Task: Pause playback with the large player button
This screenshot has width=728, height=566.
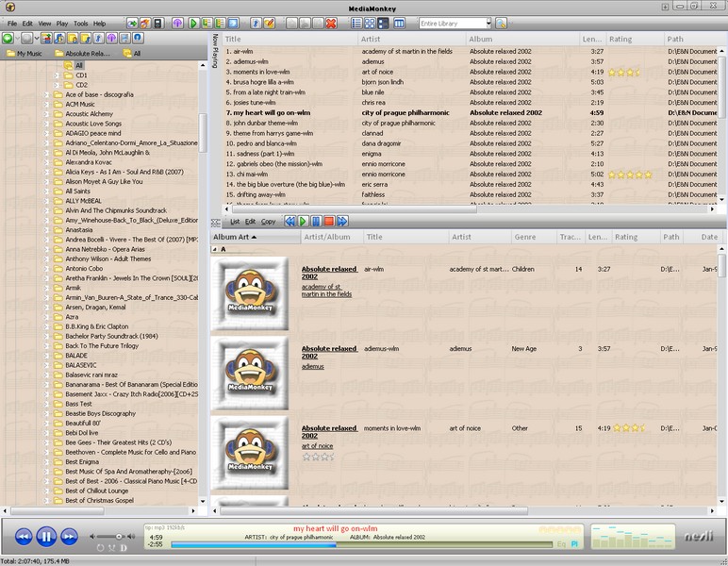Action: [46, 537]
